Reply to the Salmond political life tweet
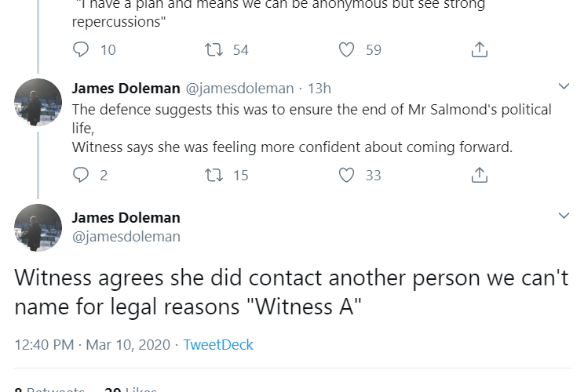This screenshot has height=392, width=584. 82,175
